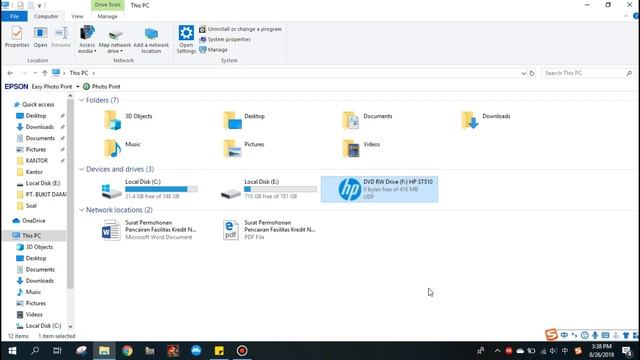Screen dimensions: 640x360
Task: Click Add a network location
Action: 151,40
